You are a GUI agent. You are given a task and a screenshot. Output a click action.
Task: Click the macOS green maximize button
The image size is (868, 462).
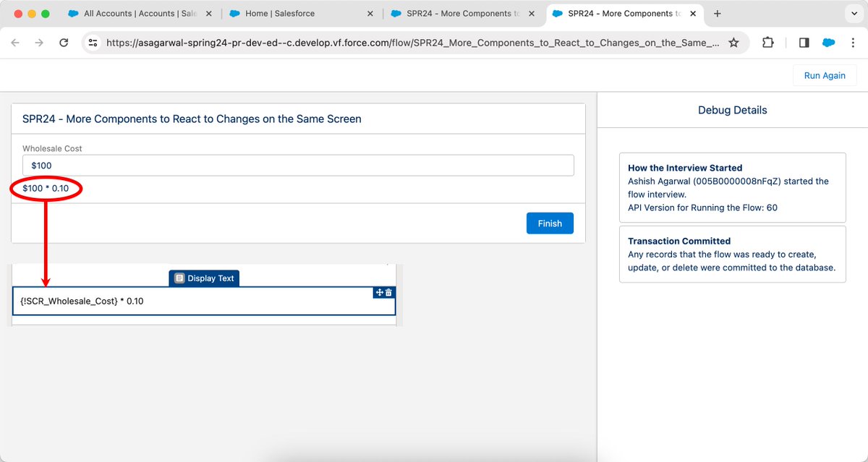coord(46,14)
